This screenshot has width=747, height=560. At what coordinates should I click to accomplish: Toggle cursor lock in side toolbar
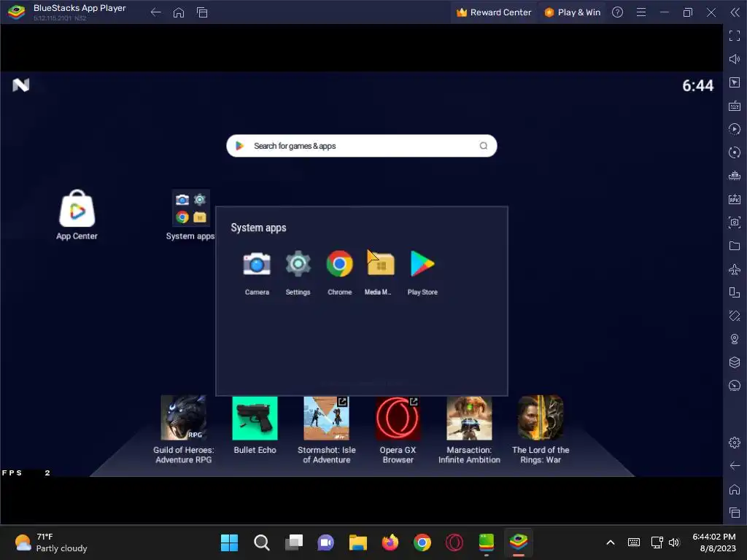[735, 82]
